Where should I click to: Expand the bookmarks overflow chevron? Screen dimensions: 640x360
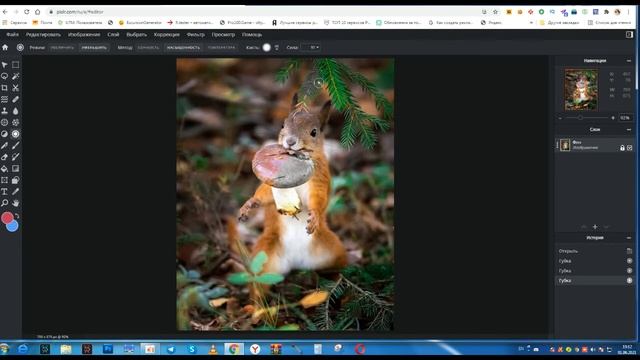[x=531, y=23]
